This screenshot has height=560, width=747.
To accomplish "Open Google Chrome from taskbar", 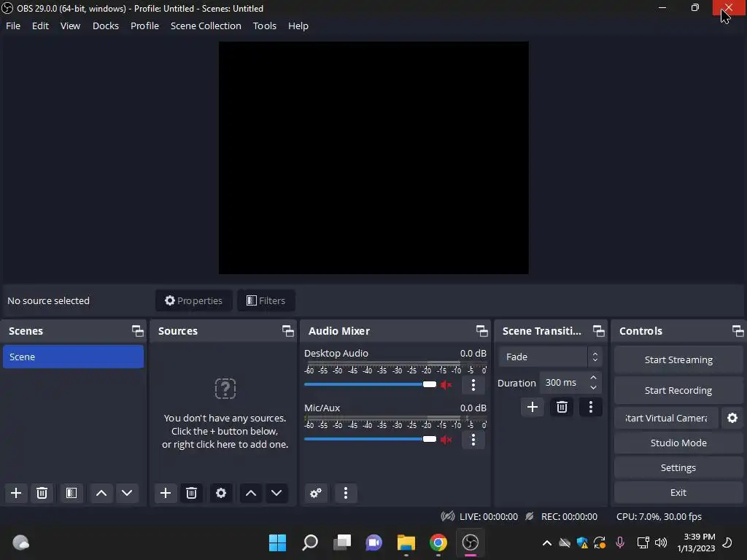I will coord(438,542).
